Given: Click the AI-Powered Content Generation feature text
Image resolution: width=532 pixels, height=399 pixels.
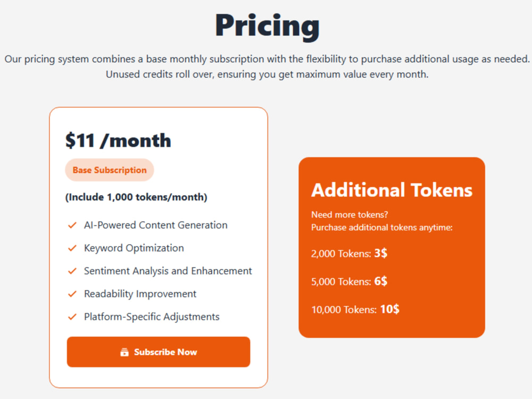Looking at the screenshot, I should pos(156,225).
